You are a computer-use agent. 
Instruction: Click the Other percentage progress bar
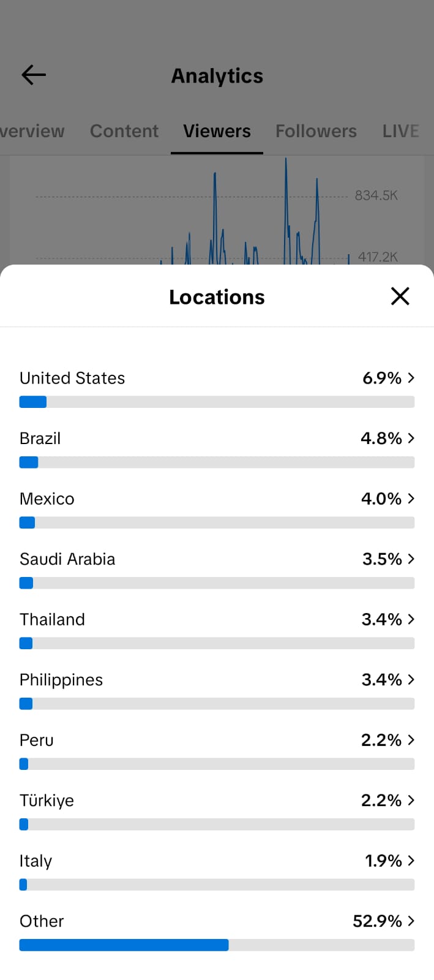point(217,945)
